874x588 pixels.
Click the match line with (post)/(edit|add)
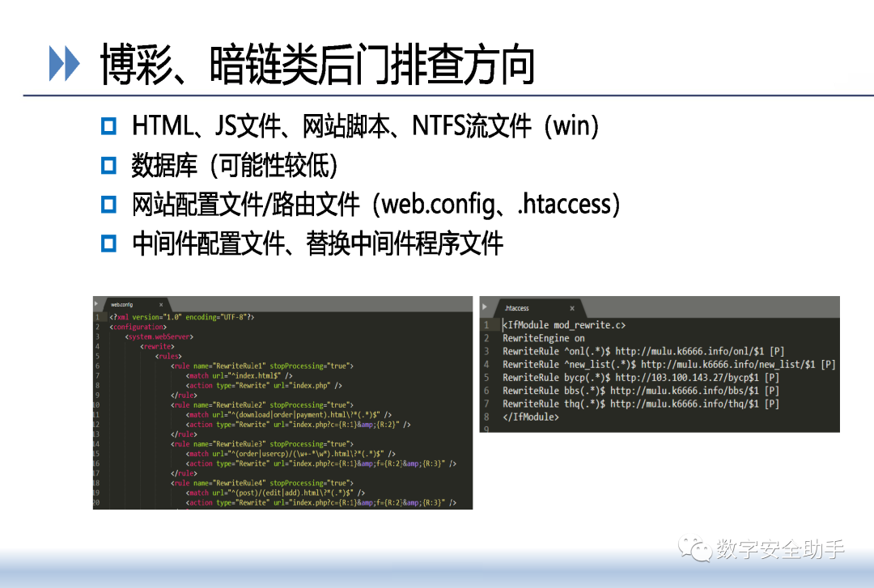tap(275, 493)
